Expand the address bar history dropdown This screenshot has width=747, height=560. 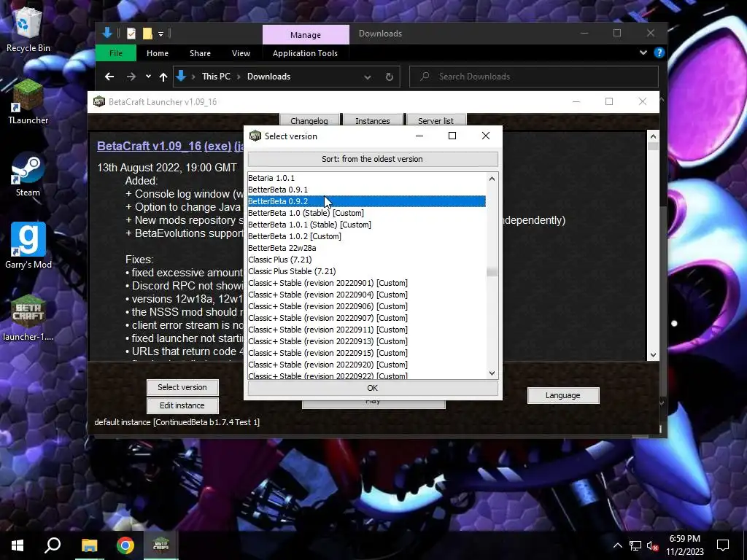368,77
